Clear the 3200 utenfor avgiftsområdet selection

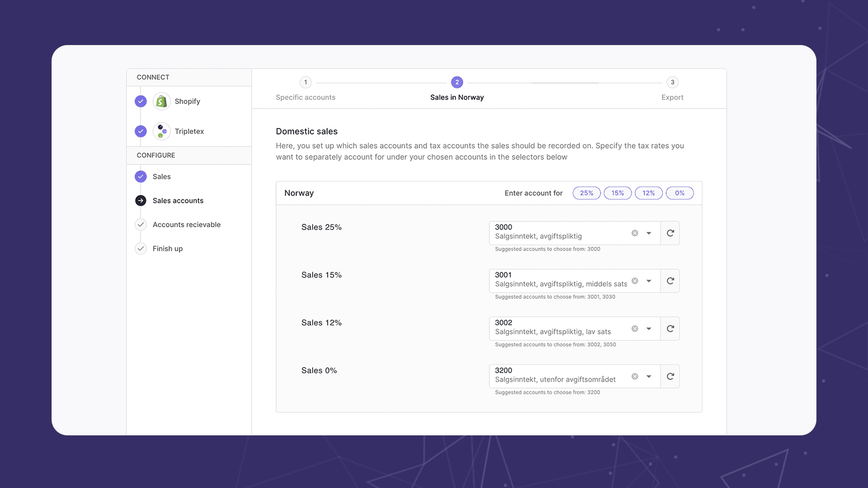635,376
